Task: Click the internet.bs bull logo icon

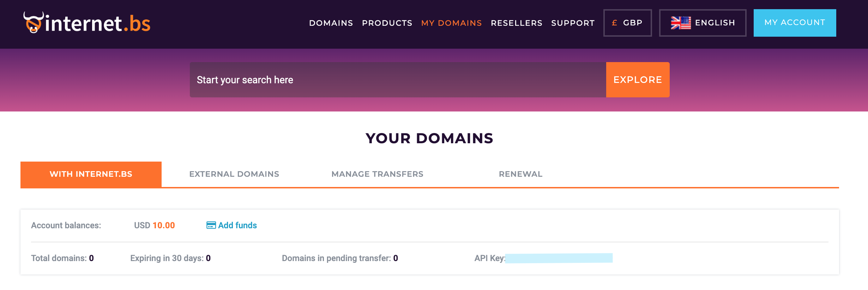Action: click(x=34, y=22)
